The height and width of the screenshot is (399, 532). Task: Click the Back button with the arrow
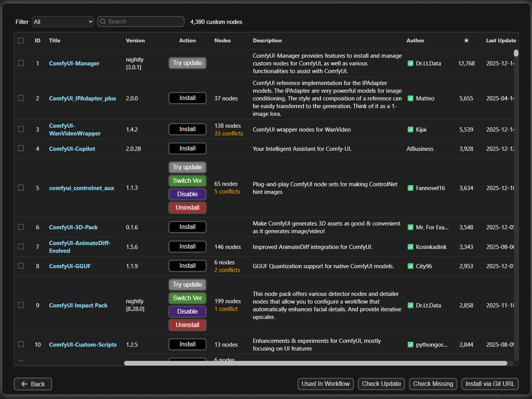click(x=33, y=384)
